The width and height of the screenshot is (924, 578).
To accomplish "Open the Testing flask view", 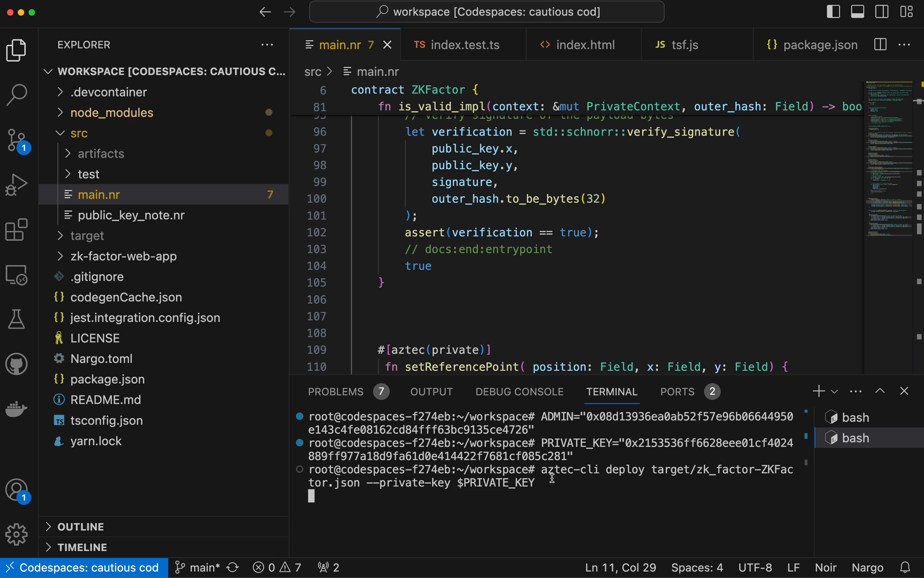I will pos(17,319).
